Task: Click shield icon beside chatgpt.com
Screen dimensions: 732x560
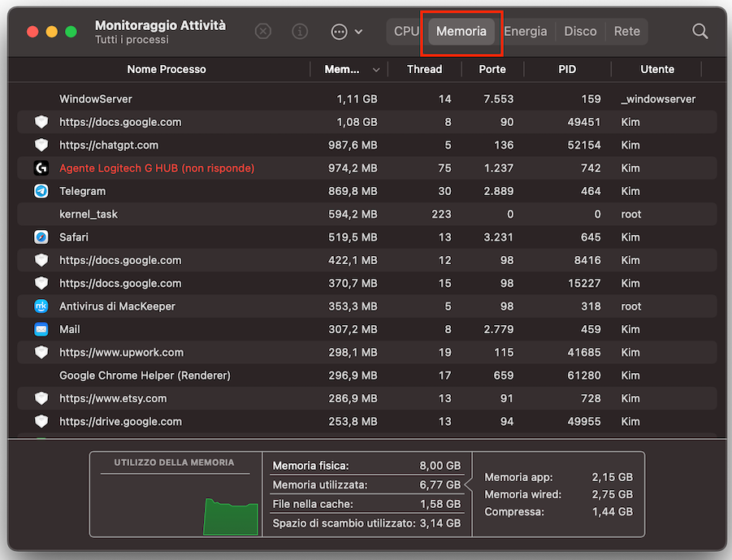Action: pos(41,145)
